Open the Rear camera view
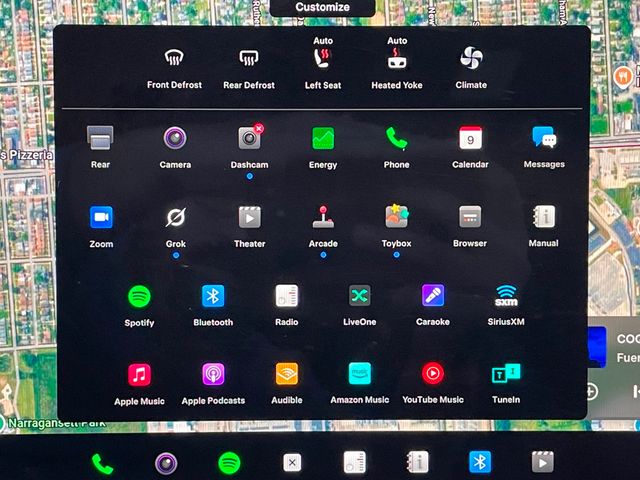 coord(100,138)
